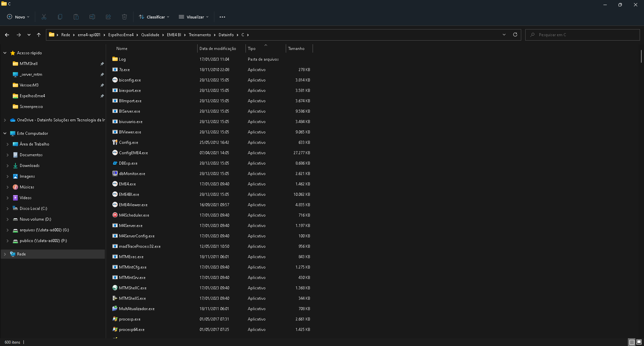Select the Log folder icon
644x346 pixels.
[115, 59]
